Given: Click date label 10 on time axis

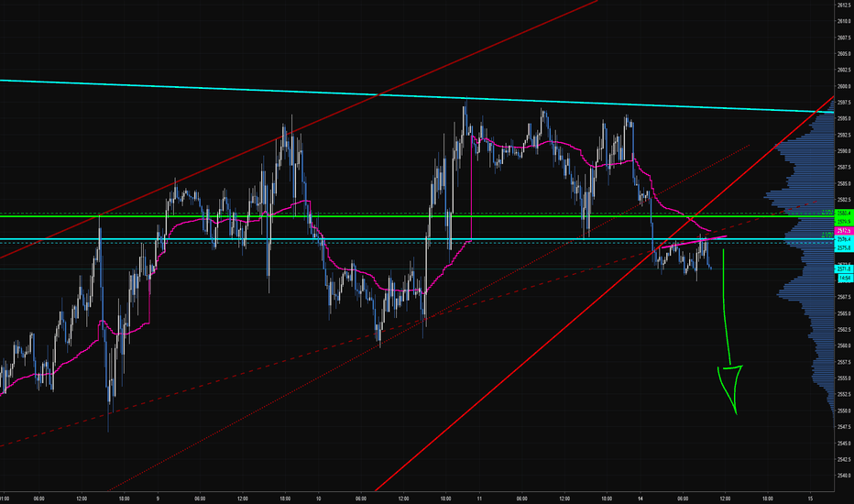Looking at the screenshot, I should [x=319, y=499].
